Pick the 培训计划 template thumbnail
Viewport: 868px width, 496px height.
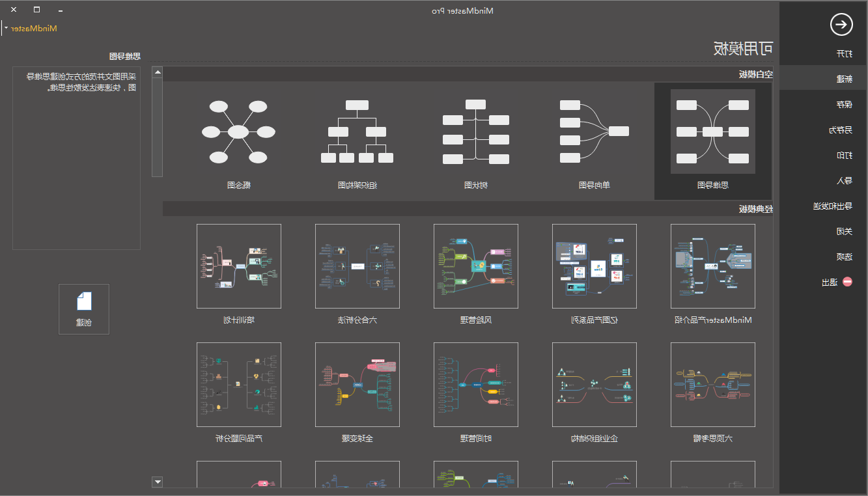tap(239, 266)
